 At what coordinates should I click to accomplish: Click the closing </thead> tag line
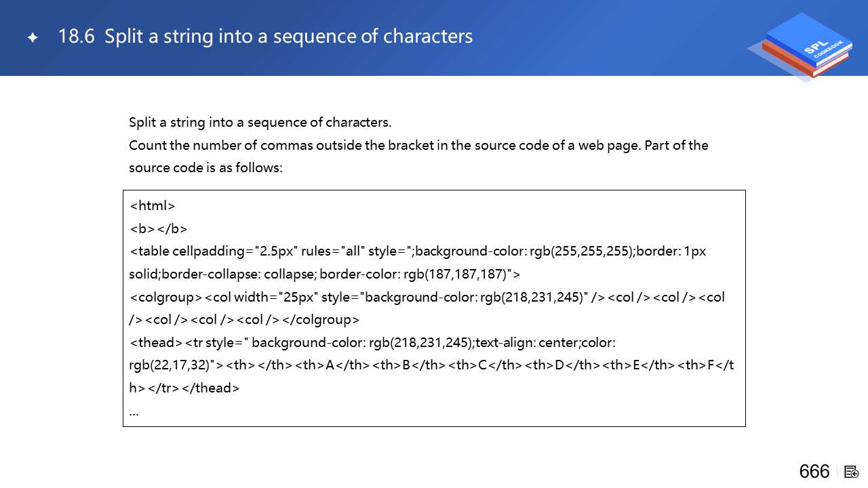pos(184,388)
